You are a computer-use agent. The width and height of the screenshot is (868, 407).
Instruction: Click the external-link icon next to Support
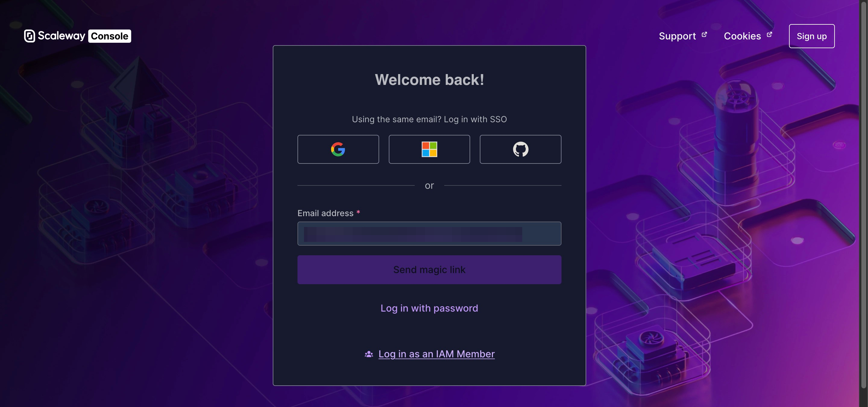click(704, 34)
